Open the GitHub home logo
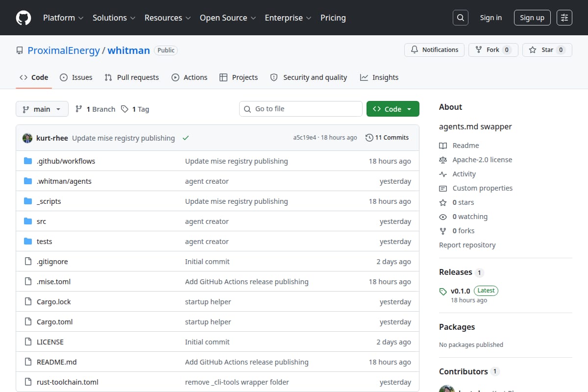588x392 pixels. pyautogui.click(x=24, y=18)
